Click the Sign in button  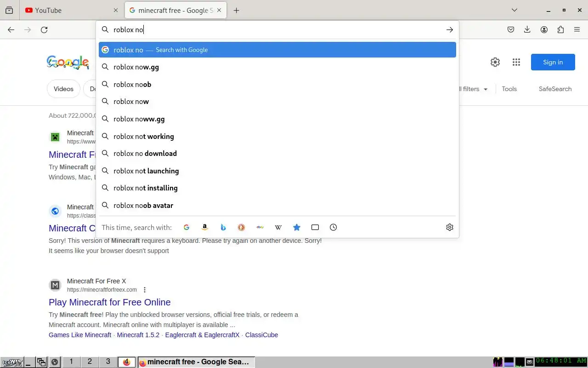click(553, 62)
